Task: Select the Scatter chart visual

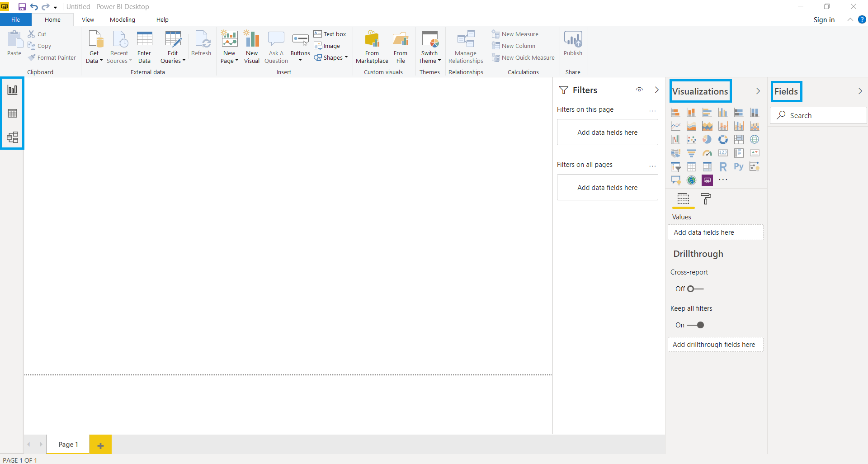Action: [691, 140]
